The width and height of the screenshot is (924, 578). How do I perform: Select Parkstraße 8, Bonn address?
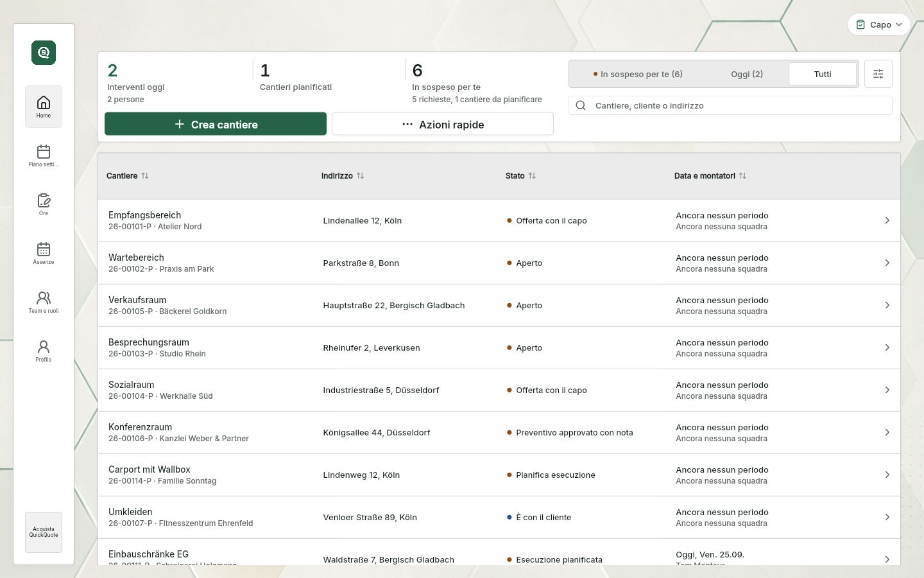[361, 263]
